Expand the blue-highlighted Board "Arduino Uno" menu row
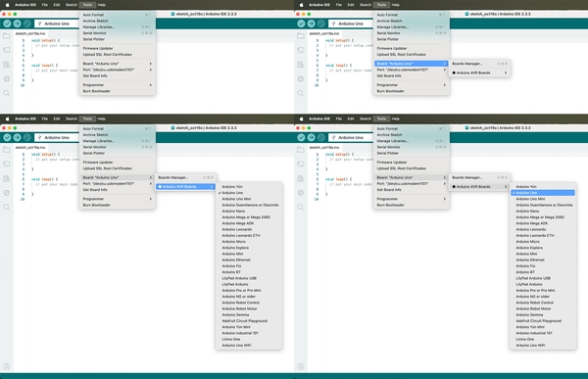Image resolution: width=588 pixels, height=379 pixels. [411, 64]
